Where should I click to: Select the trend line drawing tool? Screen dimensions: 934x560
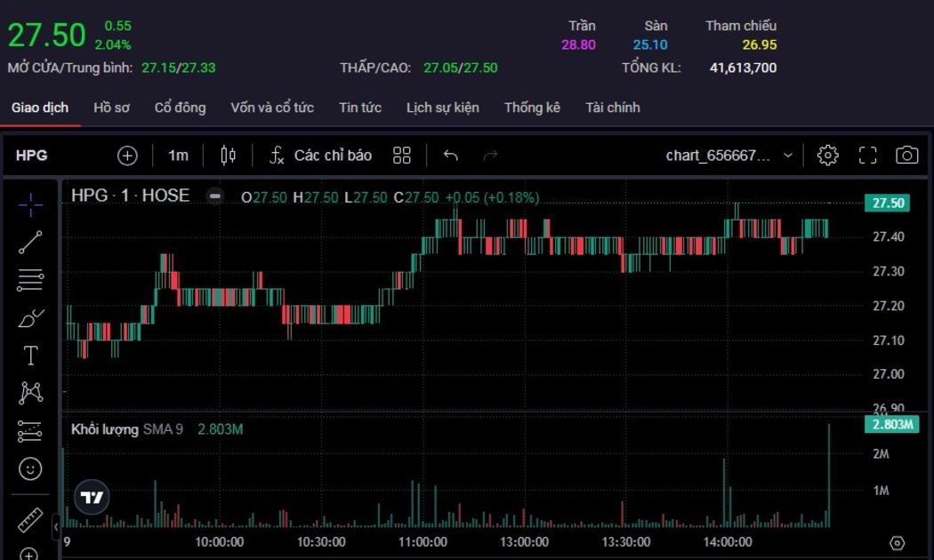30,242
